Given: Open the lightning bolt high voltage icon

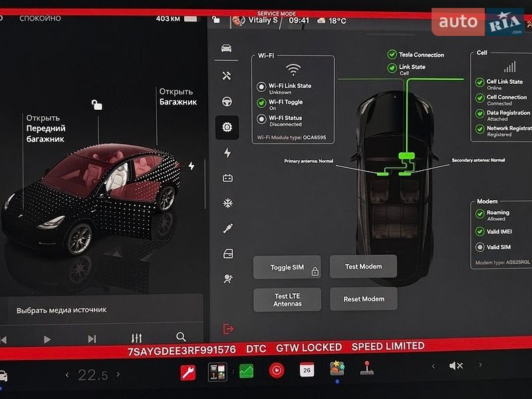Looking at the screenshot, I should (x=227, y=153).
